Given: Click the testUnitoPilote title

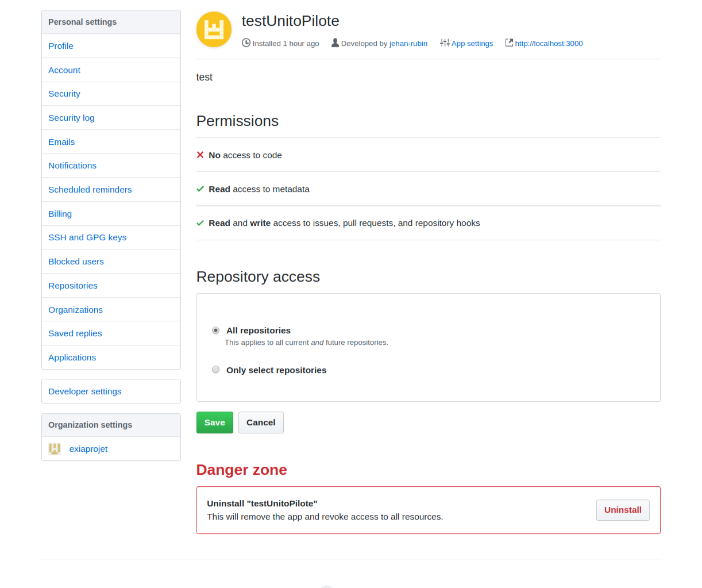Looking at the screenshot, I should click(x=291, y=21).
